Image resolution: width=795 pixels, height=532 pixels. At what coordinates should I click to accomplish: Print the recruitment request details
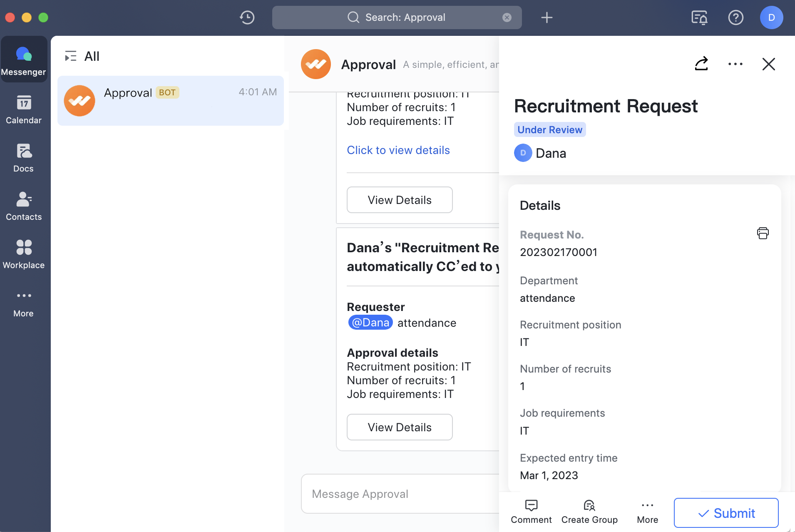point(762,233)
